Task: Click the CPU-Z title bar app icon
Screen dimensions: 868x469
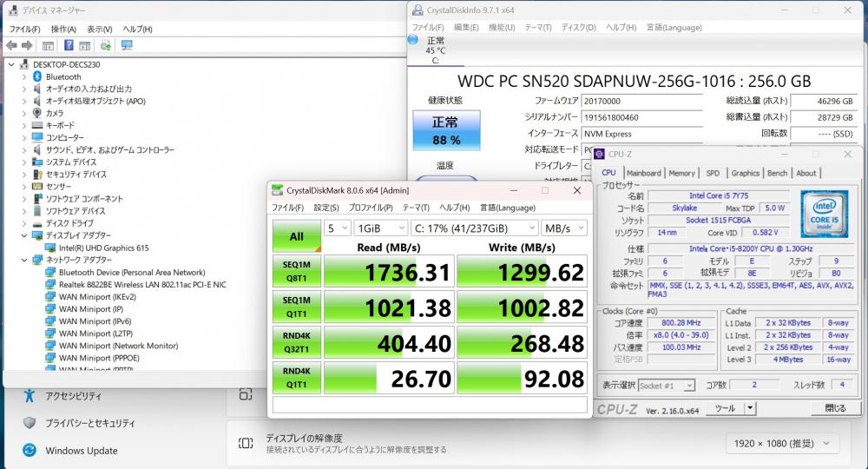Action: click(x=599, y=154)
